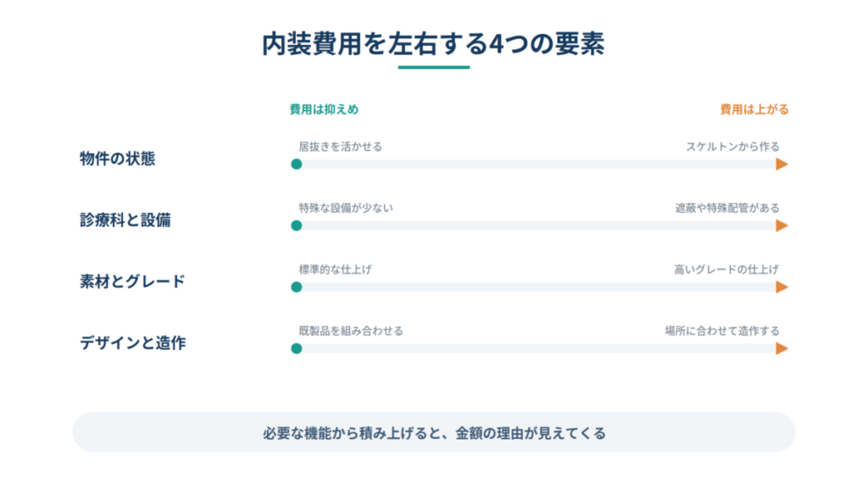The width and height of the screenshot is (868, 488).
Task: Click the 診療科と設備 row label
Action: tap(125, 219)
